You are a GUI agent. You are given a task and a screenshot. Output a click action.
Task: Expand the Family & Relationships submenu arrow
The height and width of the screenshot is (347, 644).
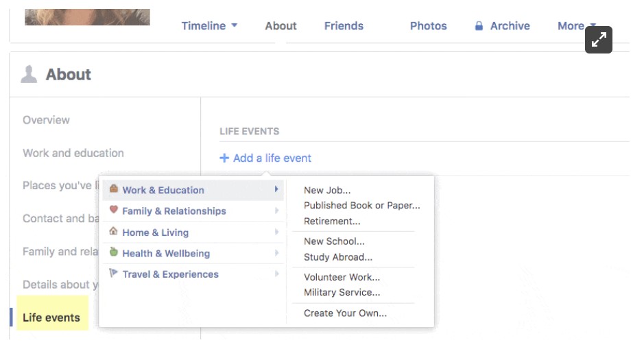pyautogui.click(x=276, y=211)
